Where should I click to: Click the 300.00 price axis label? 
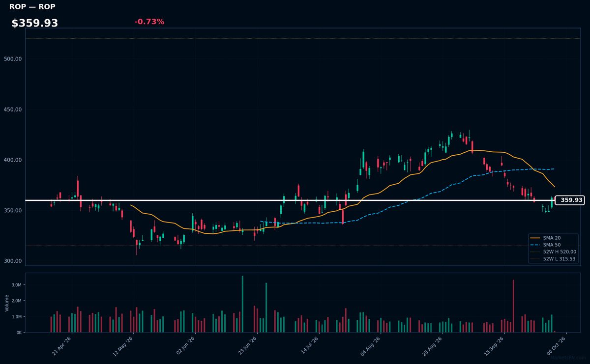click(x=13, y=261)
